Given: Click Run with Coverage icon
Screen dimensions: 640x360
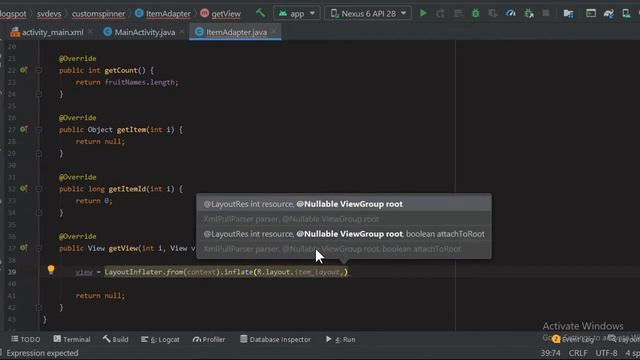Looking at the screenshot, I should (x=493, y=13).
